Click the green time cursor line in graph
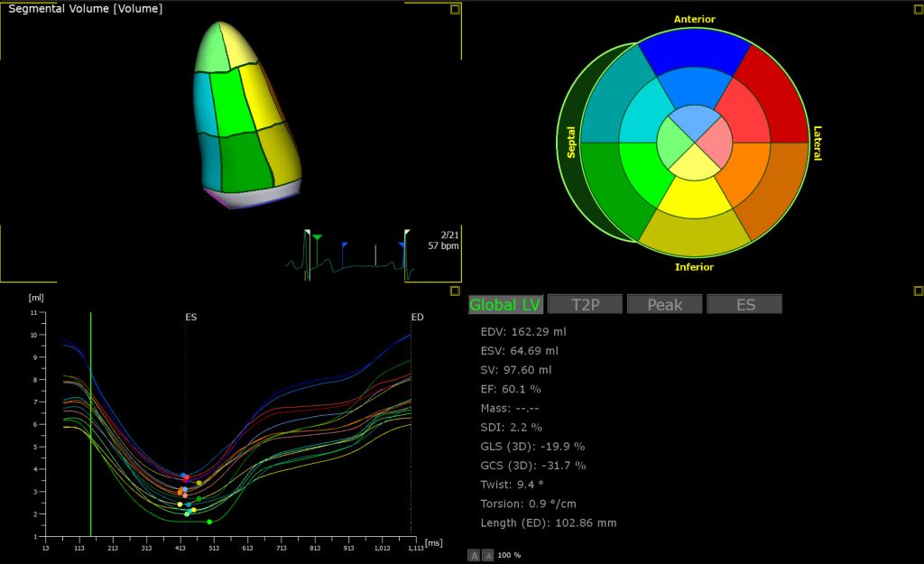The width and height of the screenshot is (924, 564). tap(91, 423)
